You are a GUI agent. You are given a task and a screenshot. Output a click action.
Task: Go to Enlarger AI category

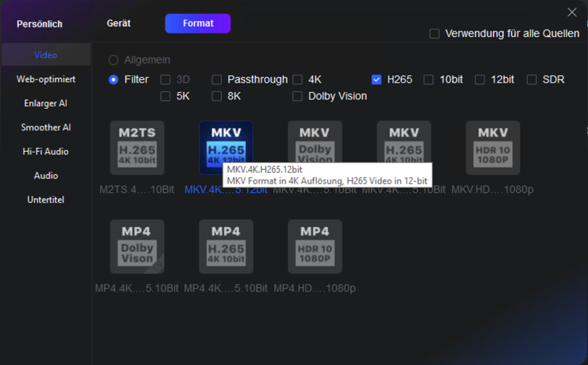tap(46, 103)
